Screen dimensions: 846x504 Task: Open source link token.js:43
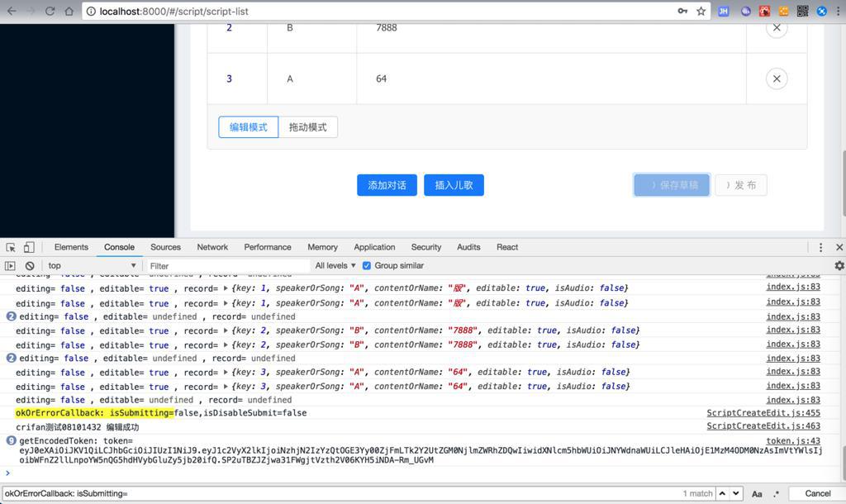(x=793, y=441)
